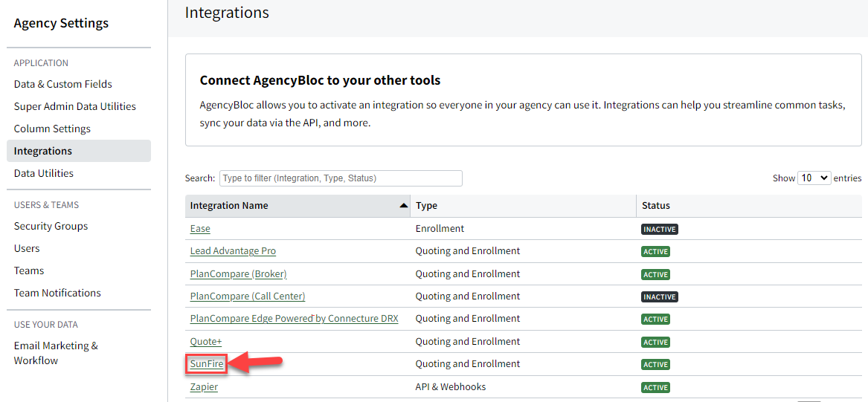The width and height of the screenshot is (868, 402).
Task: Sort by Integration Name column header
Action: tap(298, 206)
